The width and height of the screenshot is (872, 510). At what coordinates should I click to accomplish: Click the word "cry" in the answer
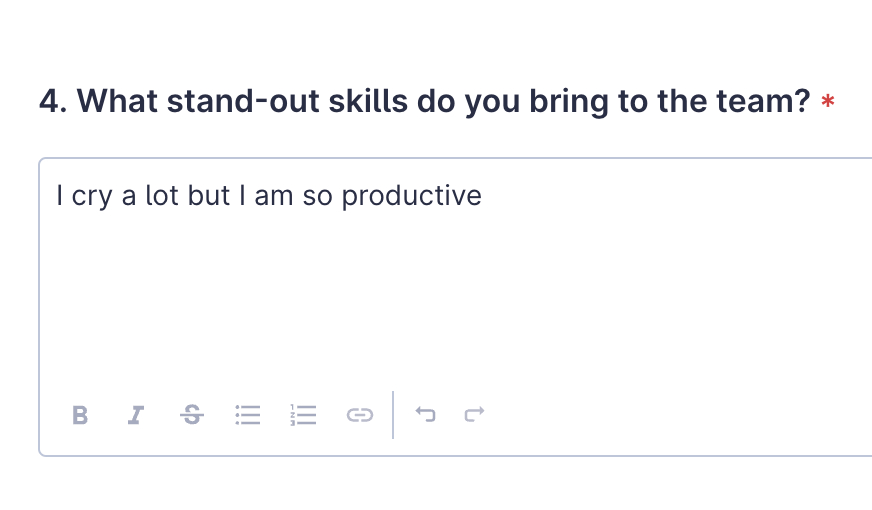92,196
